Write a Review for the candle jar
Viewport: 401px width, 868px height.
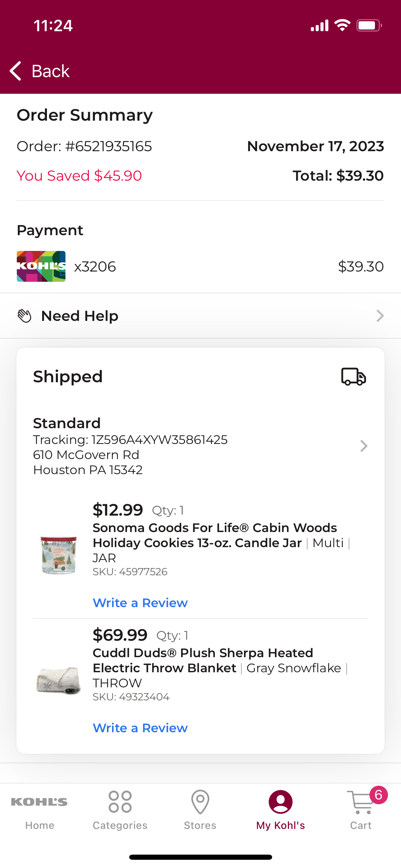tap(140, 603)
